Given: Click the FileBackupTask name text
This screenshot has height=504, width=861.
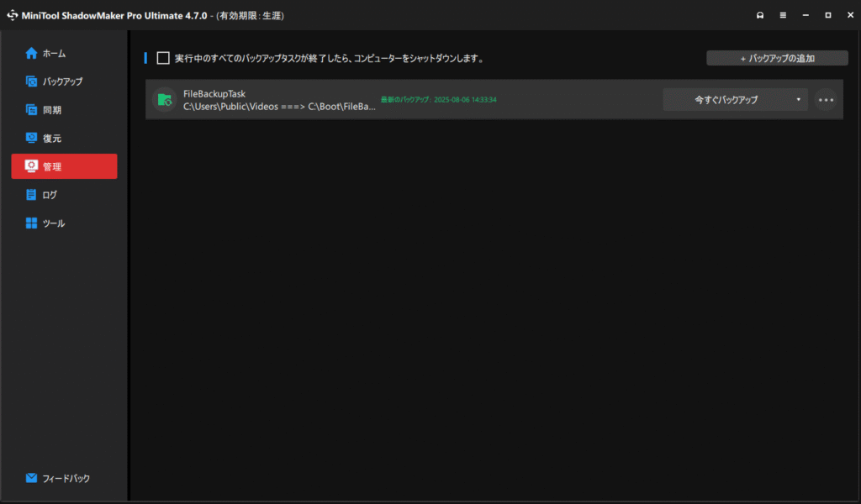Looking at the screenshot, I should (214, 94).
